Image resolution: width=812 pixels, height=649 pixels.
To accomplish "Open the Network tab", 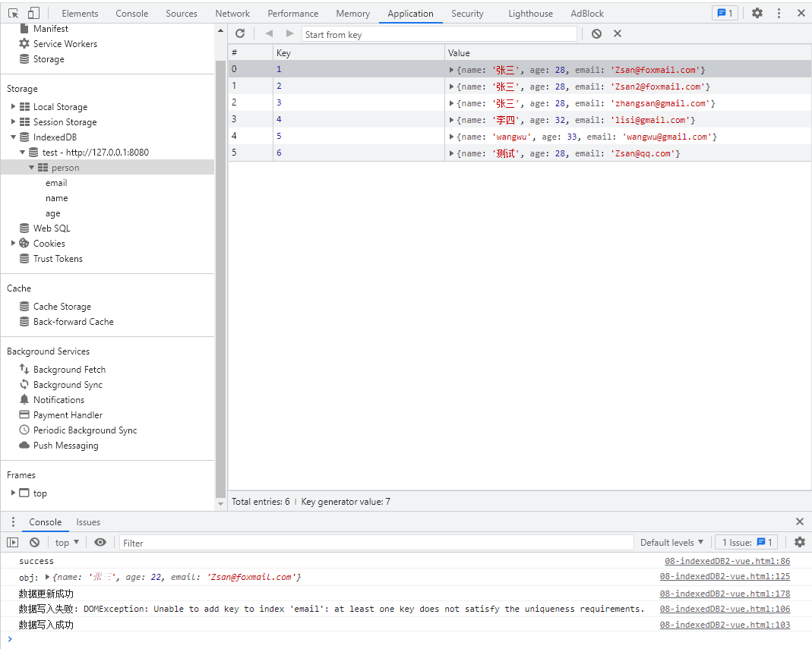I will 232,14.
